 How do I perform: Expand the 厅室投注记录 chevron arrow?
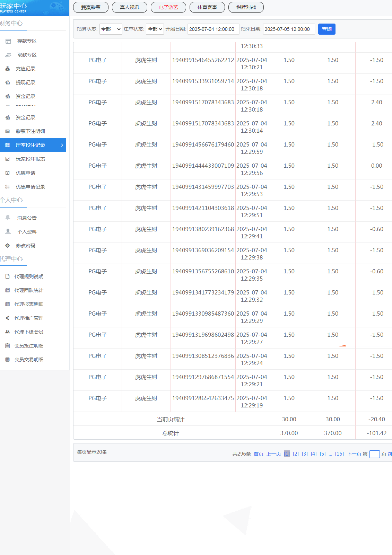tap(62, 145)
